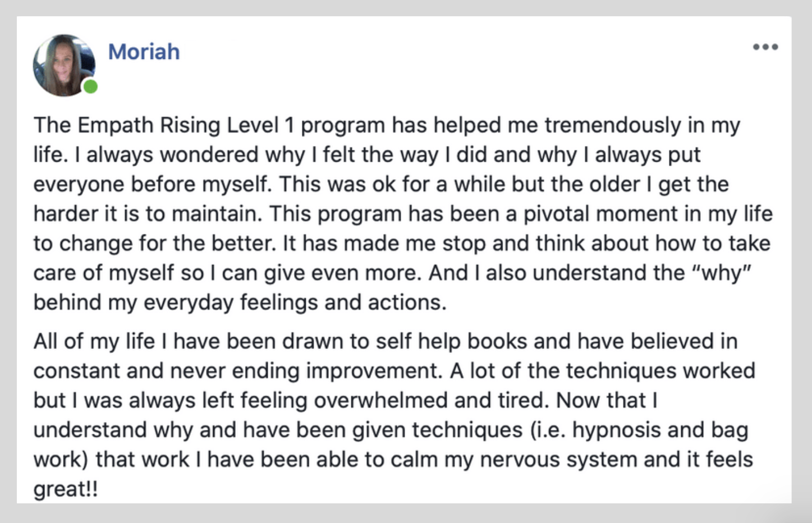Viewport: 812px width, 523px height.
Task: Click the green online status dot
Action: tap(90, 86)
